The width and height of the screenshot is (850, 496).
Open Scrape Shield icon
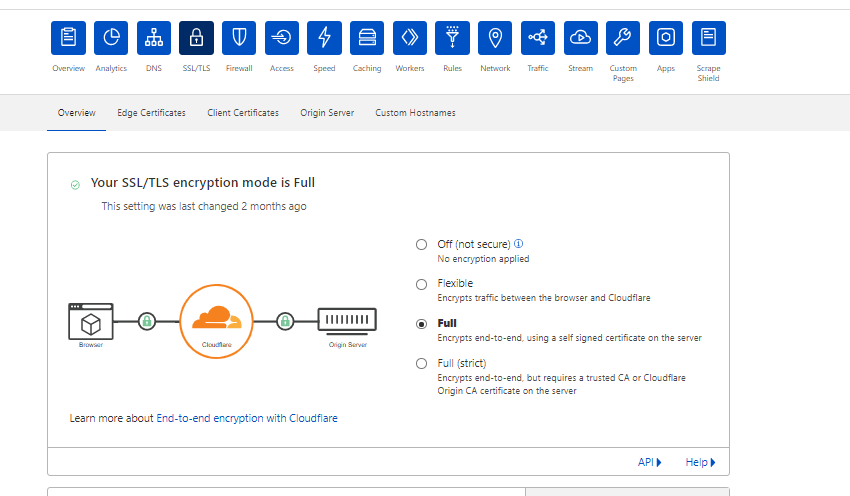(709, 38)
